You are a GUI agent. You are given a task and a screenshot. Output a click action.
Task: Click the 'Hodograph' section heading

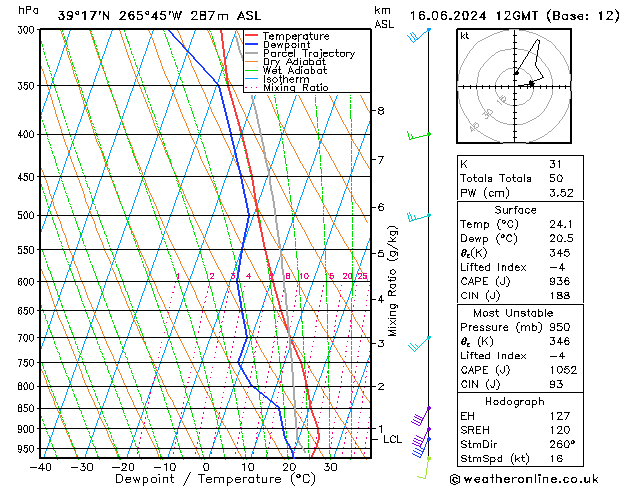point(515,402)
